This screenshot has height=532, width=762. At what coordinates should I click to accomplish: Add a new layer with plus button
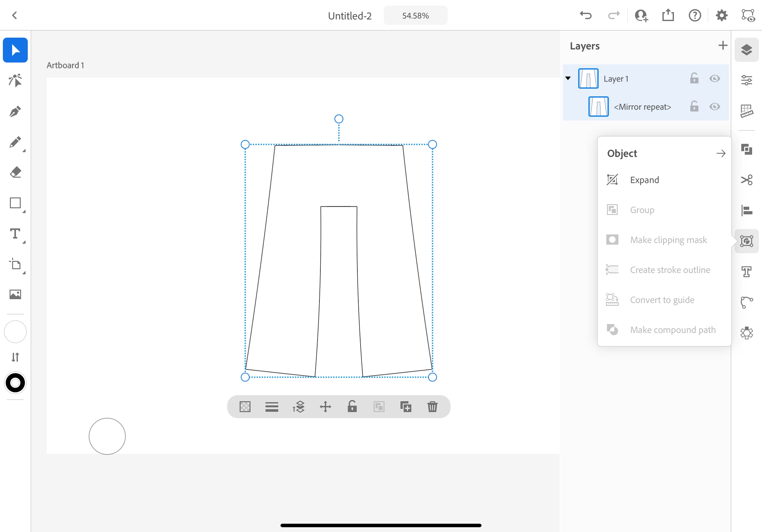pyautogui.click(x=722, y=45)
